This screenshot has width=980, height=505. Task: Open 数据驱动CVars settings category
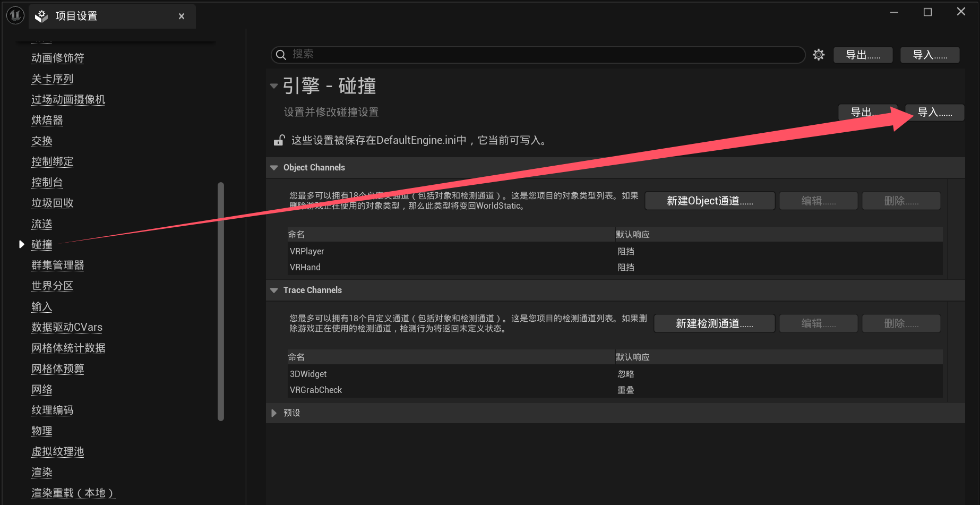pyautogui.click(x=67, y=327)
